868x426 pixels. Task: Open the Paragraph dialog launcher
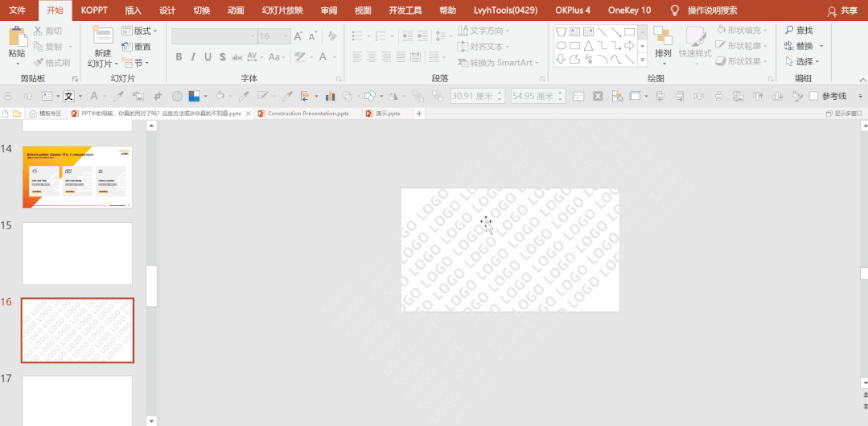[542, 79]
